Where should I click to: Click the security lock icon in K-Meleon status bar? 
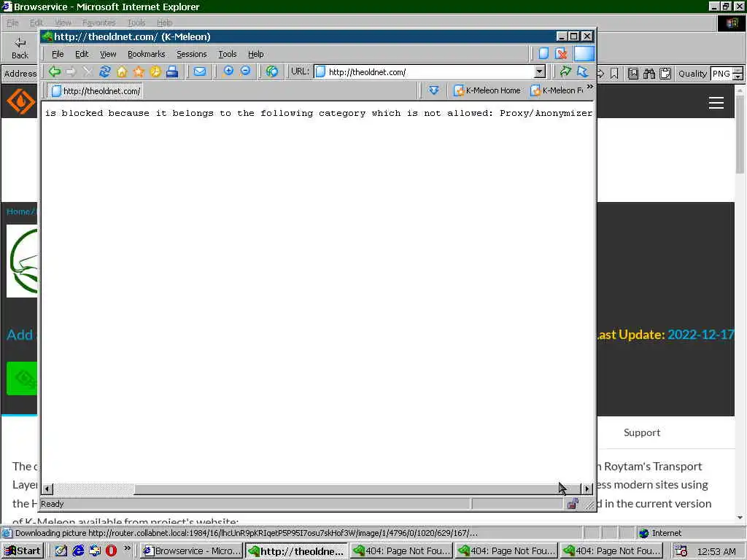click(573, 503)
